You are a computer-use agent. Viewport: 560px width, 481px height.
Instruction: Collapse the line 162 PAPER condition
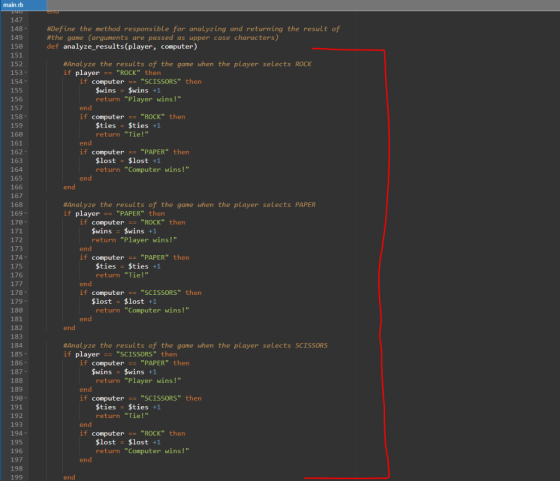(x=26, y=152)
